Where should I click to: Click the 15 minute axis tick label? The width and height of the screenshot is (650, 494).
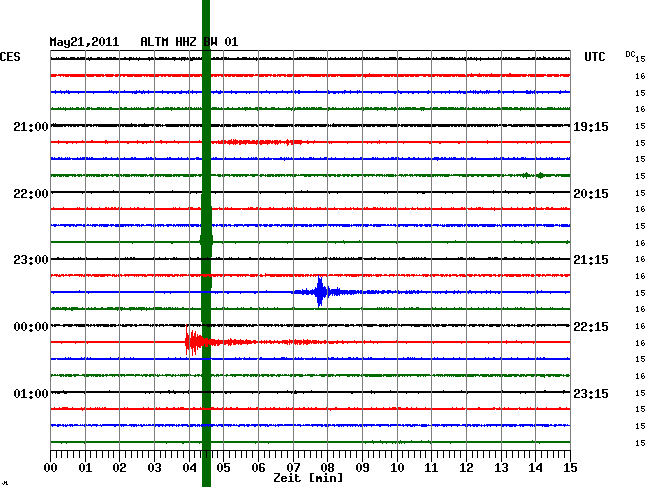tap(570, 468)
